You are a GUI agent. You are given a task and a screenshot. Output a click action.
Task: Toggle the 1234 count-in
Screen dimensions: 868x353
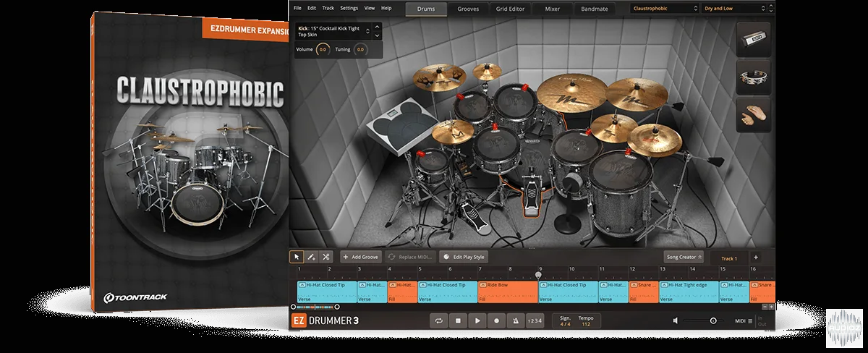[534, 320]
